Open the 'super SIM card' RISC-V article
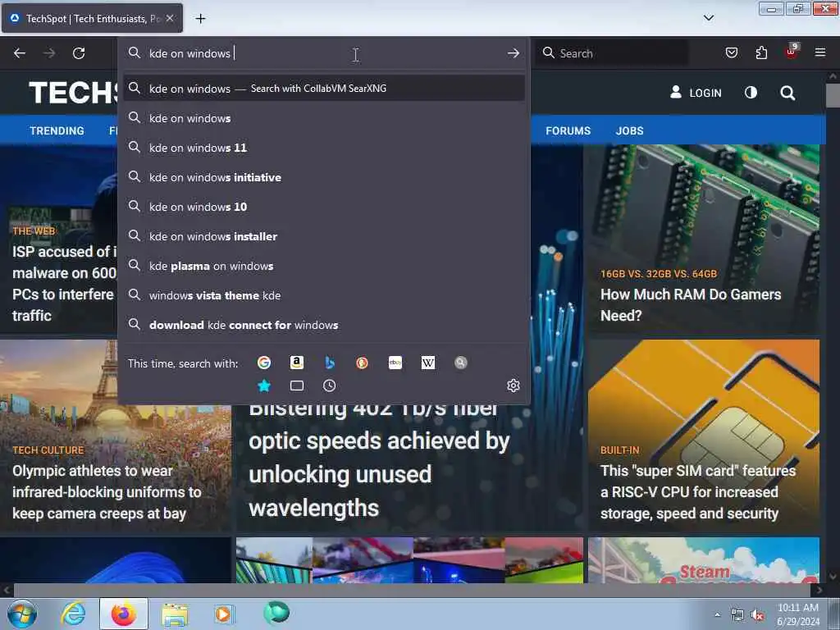The height and width of the screenshot is (630, 840). point(698,492)
